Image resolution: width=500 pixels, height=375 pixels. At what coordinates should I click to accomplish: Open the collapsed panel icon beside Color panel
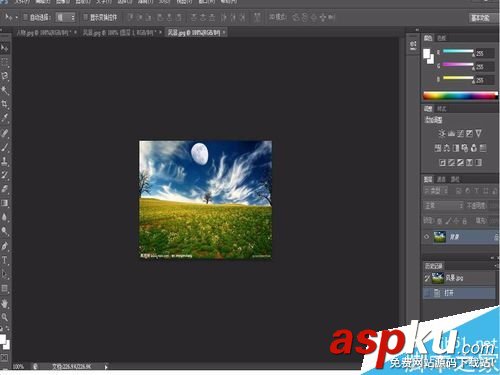413,45
